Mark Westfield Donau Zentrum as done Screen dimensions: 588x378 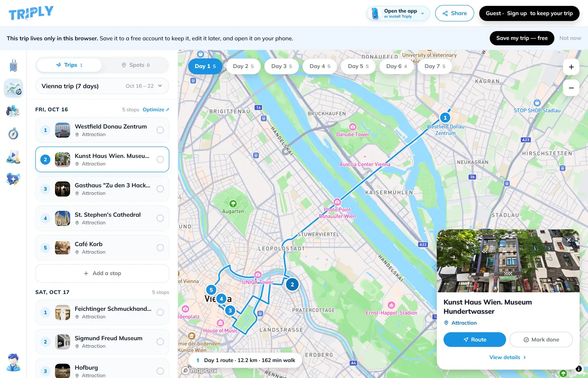160,130
